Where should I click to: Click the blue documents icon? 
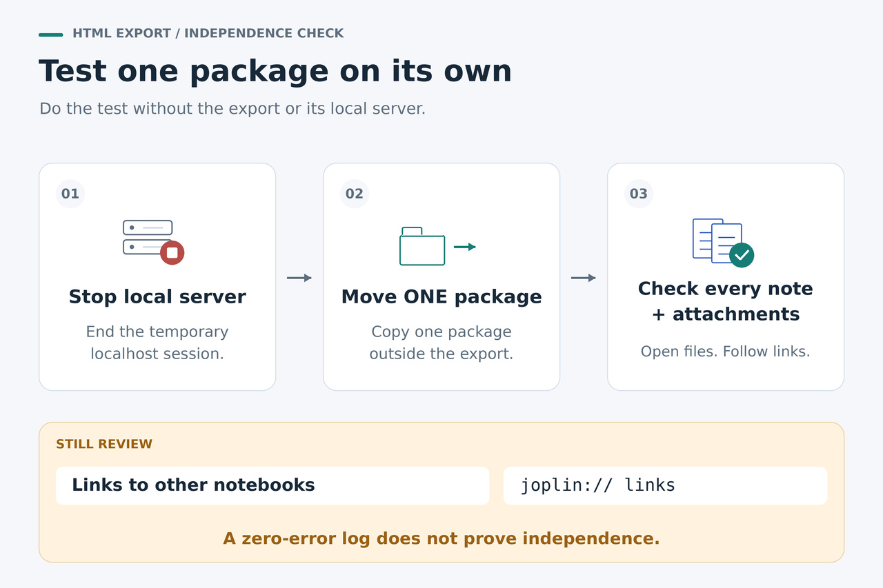click(717, 241)
